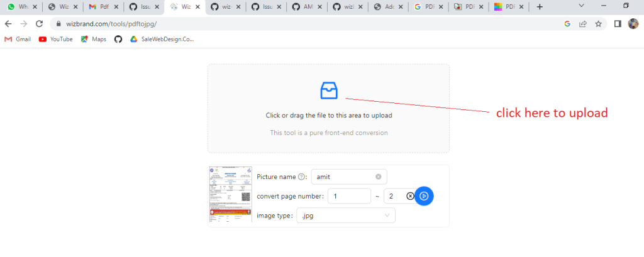This screenshot has width=644, height=257.
Task: Open the Chrome side panel
Action: pos(618,24)
